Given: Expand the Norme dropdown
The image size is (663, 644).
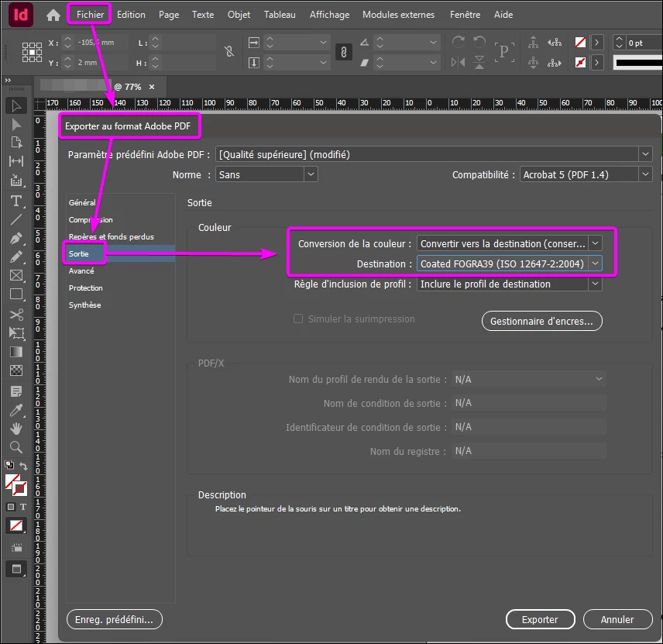Looking at the screenshot, I should pos(266,174).
